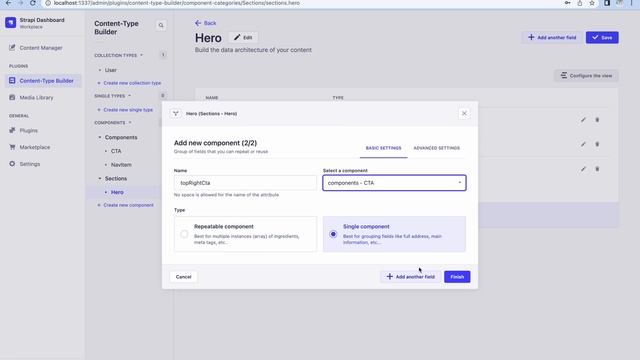
Task: Click the Cancel button in the modal
Action: [x=183, y=277]
